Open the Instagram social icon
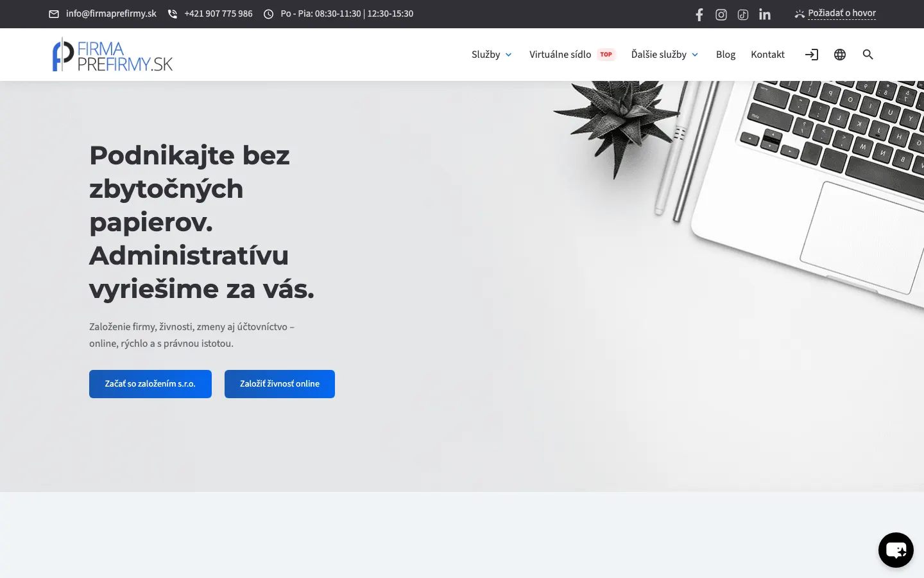This screenshot has height=578, width=924. [x=721, y=14]
